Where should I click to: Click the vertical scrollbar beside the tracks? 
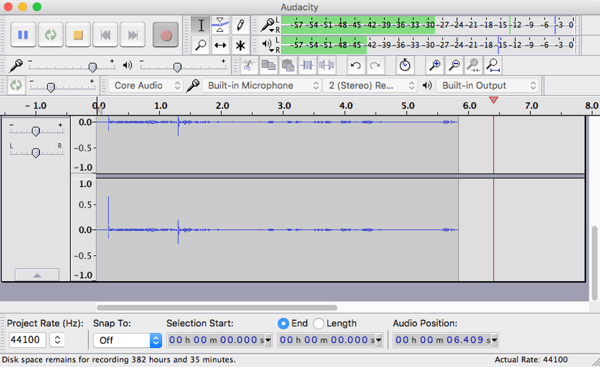tap(594, 263)
